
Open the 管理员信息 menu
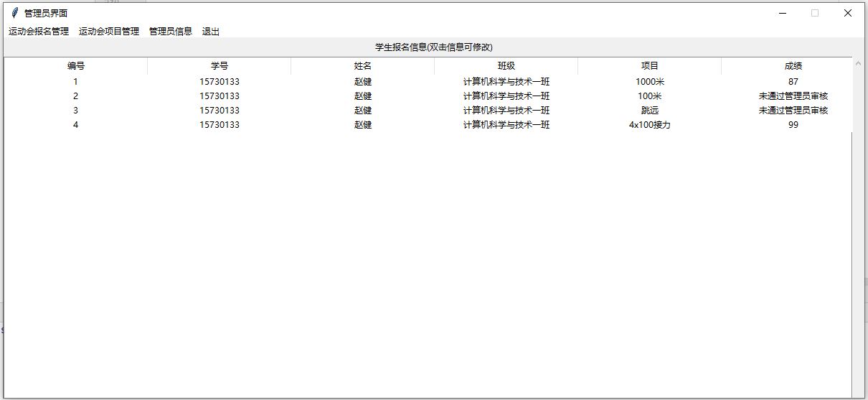pyautogui.click(x=171, y=32)
